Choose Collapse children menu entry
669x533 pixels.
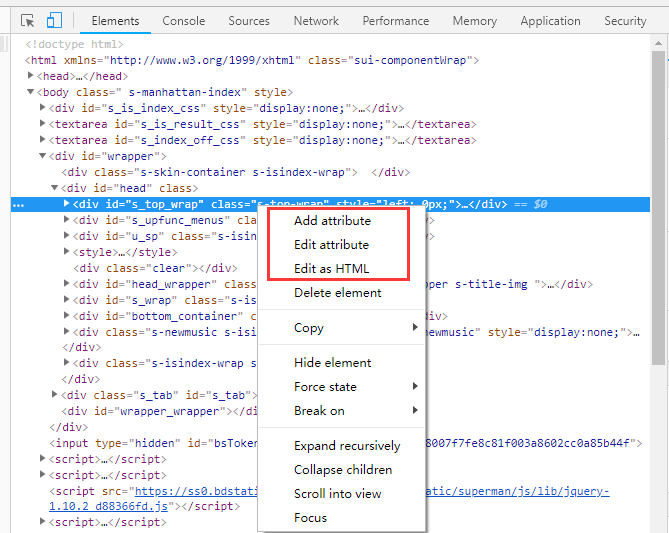tap(343, 469)
